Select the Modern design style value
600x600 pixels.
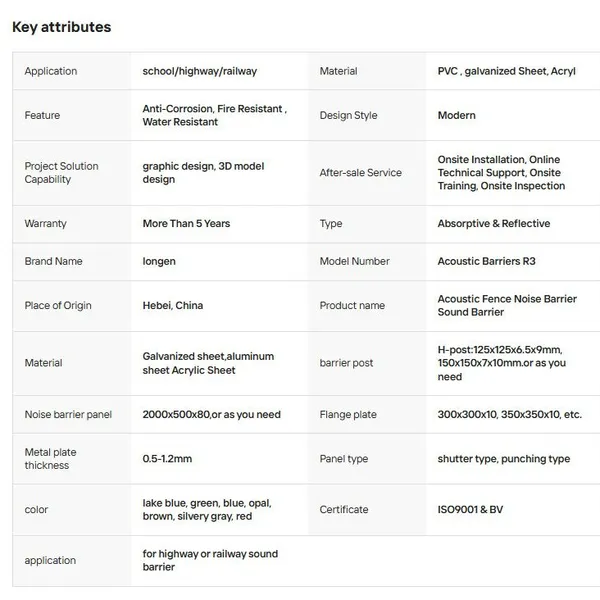(457, 115)
